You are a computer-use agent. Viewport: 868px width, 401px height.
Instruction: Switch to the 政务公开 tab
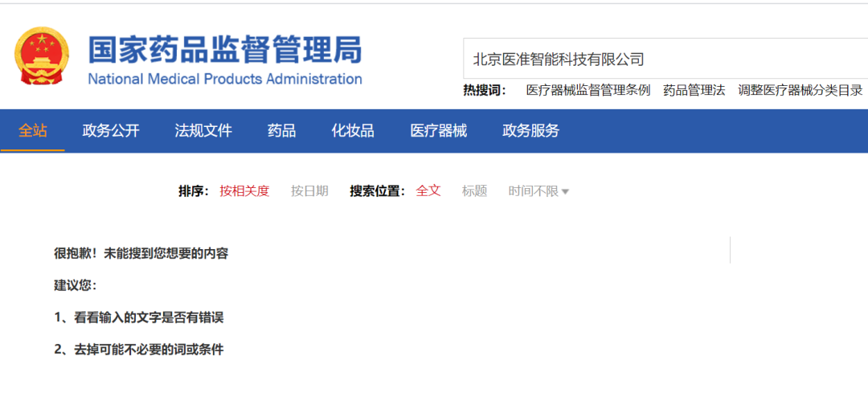pyautogui.click(x=111, y=131)
